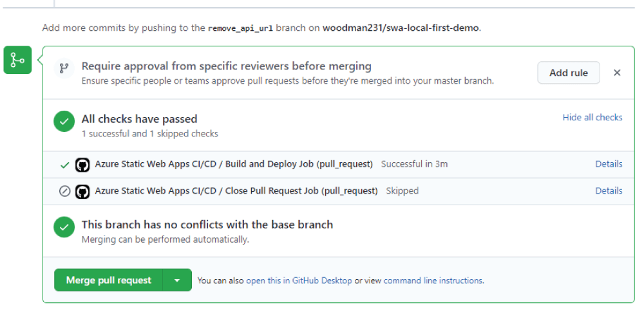Click the branch icon beside Require approval
644x314 pixels.
(x=64, y=68)
